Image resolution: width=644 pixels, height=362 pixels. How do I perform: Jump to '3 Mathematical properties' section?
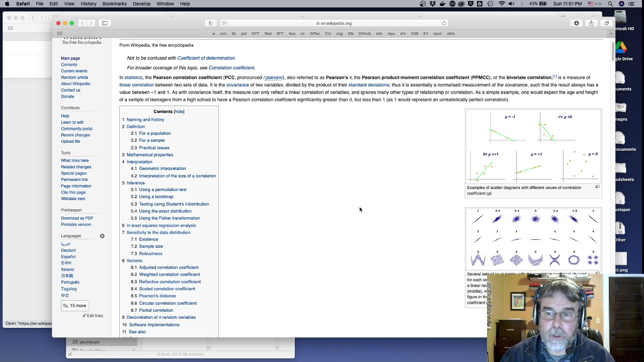click(147, 155)
